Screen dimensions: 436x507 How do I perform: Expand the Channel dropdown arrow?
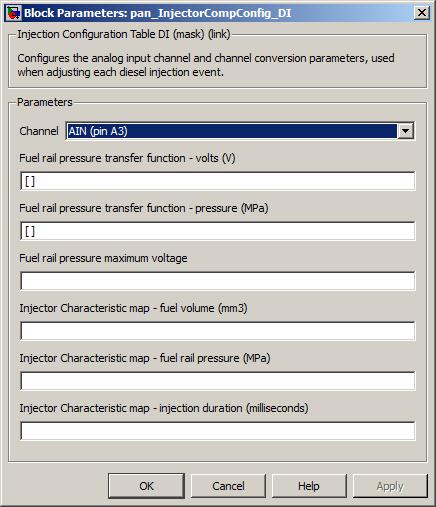pyautogui.click(x=405, y=131)
